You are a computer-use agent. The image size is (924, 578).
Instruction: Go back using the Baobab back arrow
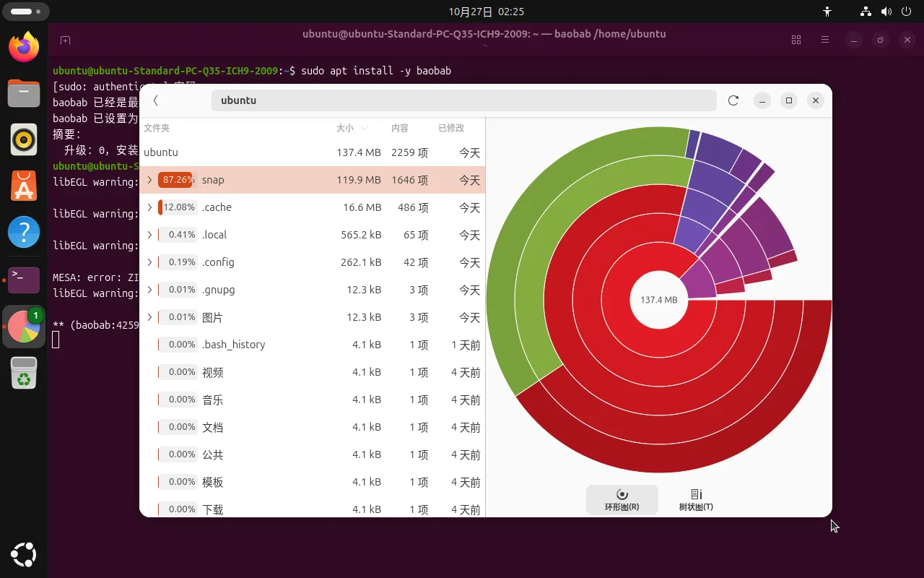click(155, 100)
